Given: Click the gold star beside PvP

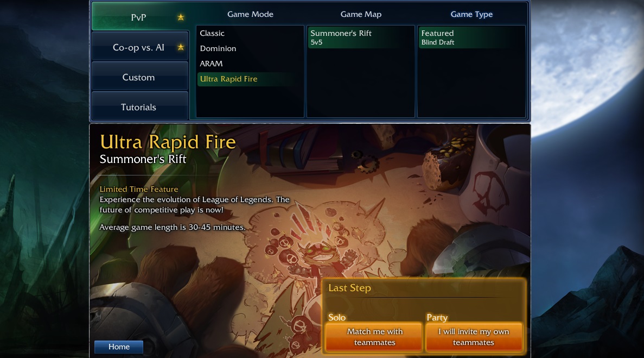Looking at the screenshot, I should click(181, 17).
